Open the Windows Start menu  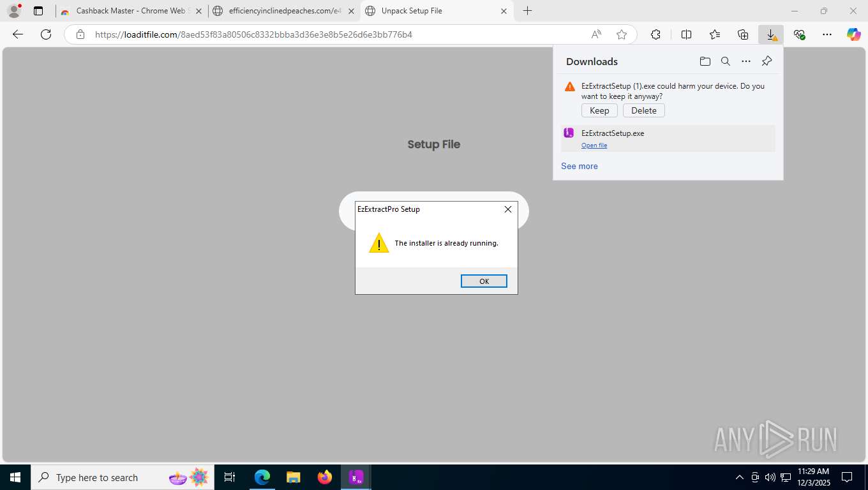tap(15, 477)
